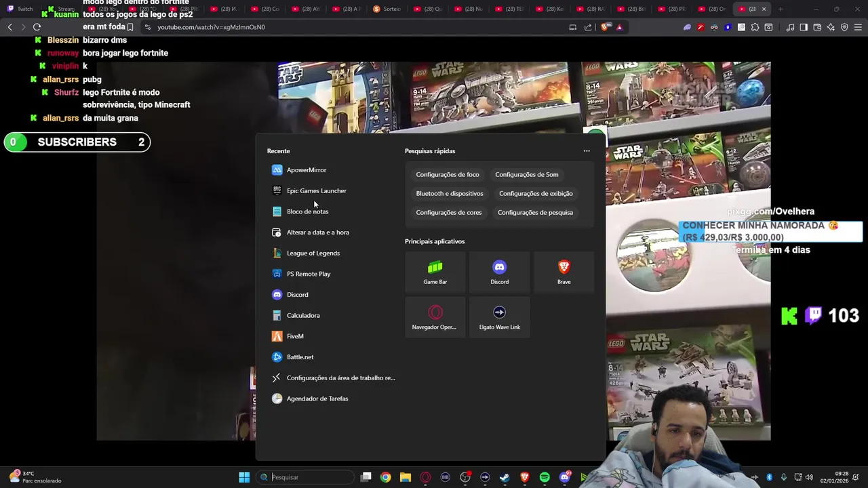The image size is (868, 488).
Task: Open the clock showing 09:28
Action: [835, 477]
